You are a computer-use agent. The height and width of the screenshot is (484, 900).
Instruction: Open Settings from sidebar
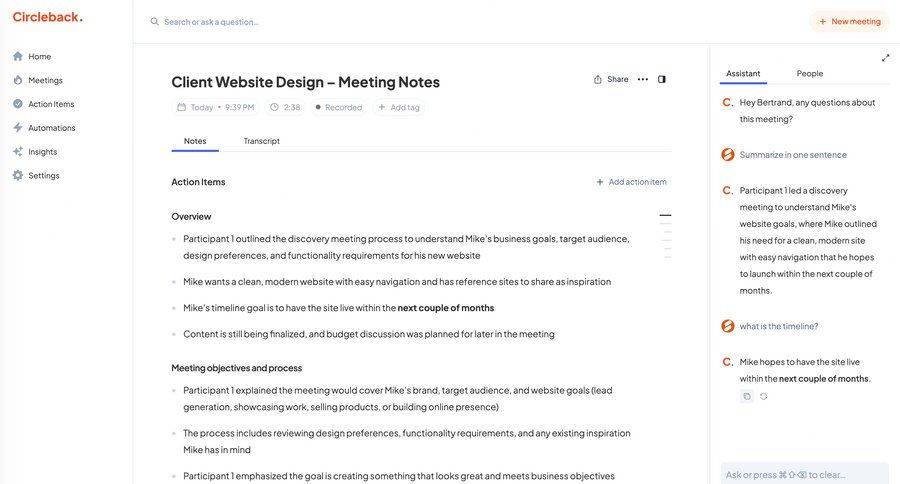point(43,176)
